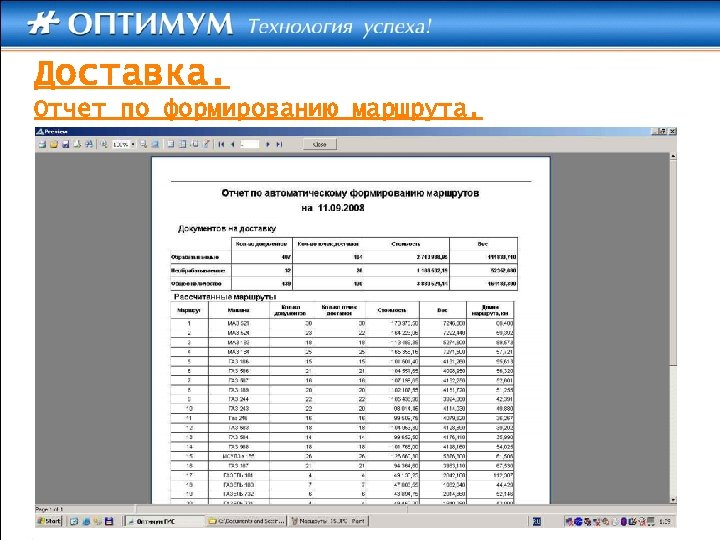Click the 'Page 1 of 1' status text
Screen dimensions: 720x540
[x=49, y=509]
